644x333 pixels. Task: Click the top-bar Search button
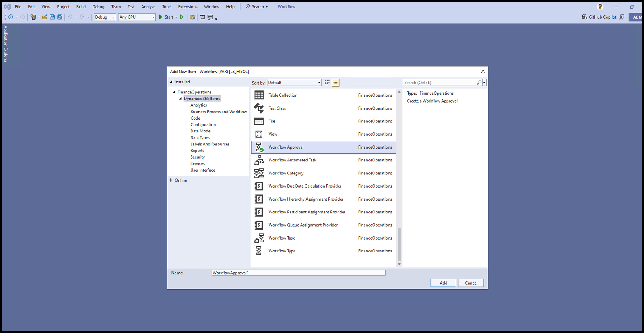(256, 6)
